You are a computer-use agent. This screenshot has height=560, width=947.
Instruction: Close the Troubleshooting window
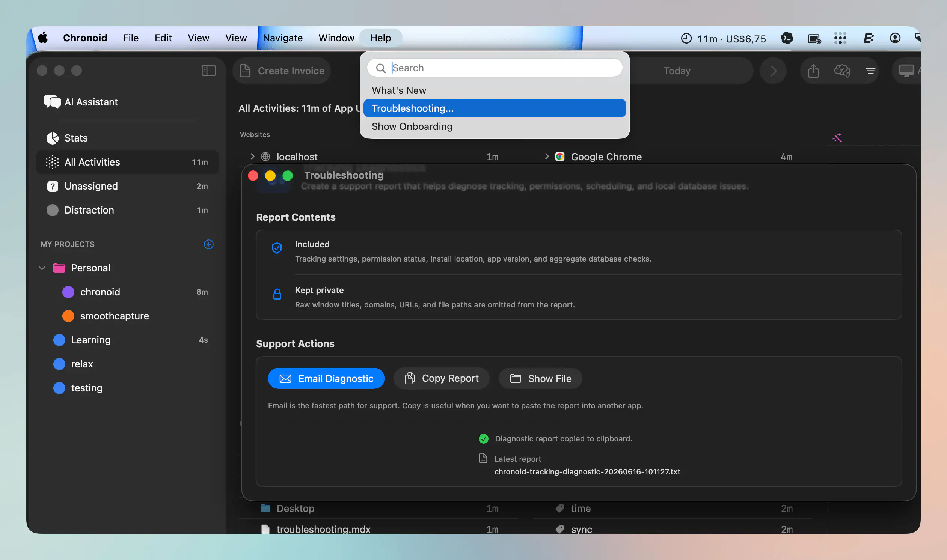pos(253,176)
